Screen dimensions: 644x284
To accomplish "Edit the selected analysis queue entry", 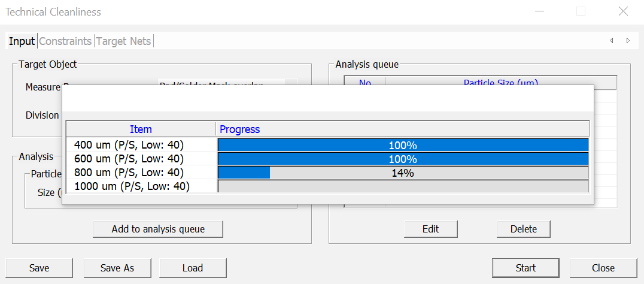I will coord(430,229).
